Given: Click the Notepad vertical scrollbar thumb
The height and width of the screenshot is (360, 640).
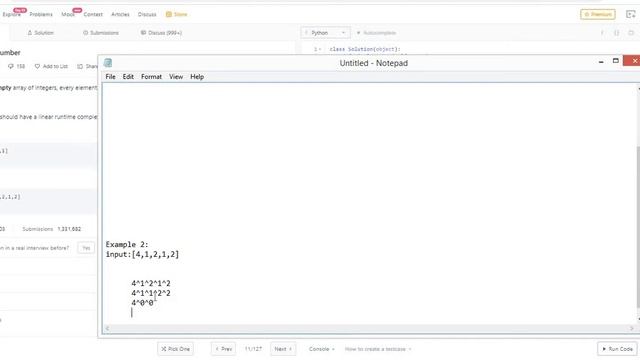Looking at the screenshot, I should pyautogui.click(x=638, y=227).
